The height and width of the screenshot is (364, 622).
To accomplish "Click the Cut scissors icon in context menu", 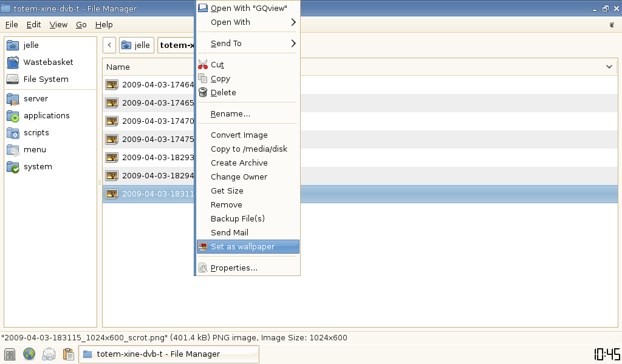I will [203, 64].
